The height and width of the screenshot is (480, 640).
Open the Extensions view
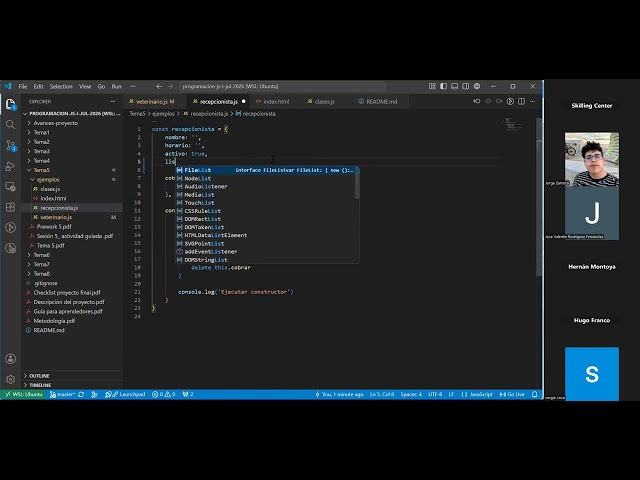pos(11,207)
